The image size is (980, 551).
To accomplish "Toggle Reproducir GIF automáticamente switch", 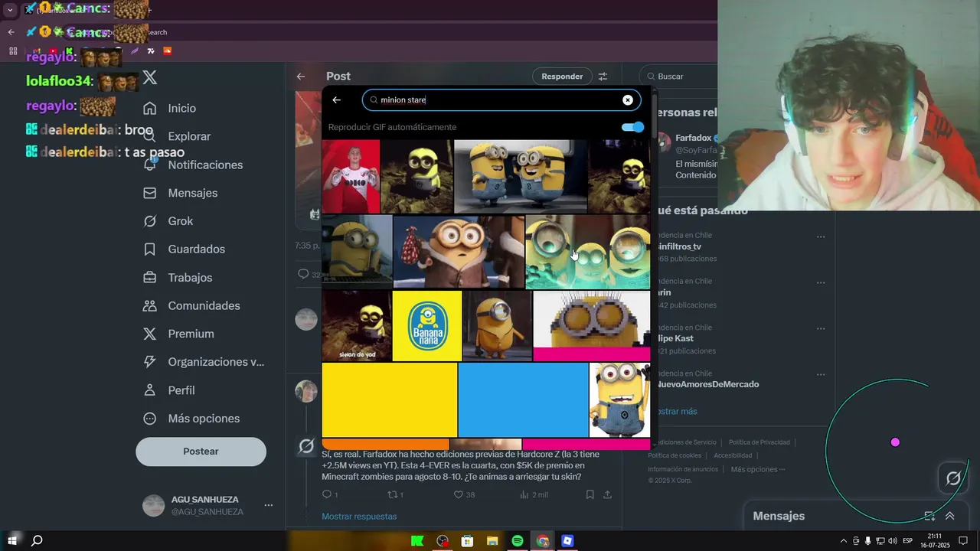I will pyautogui.click(x=632, y=127).
